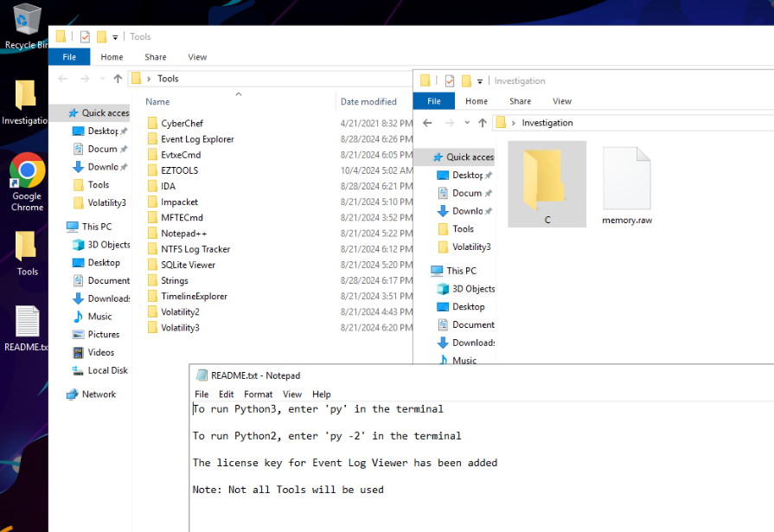The width and height of the screenshot is (774, 532).
Task: Switch to the View ribbon tab
Action: pyautogui.click(x=197, y=56)
